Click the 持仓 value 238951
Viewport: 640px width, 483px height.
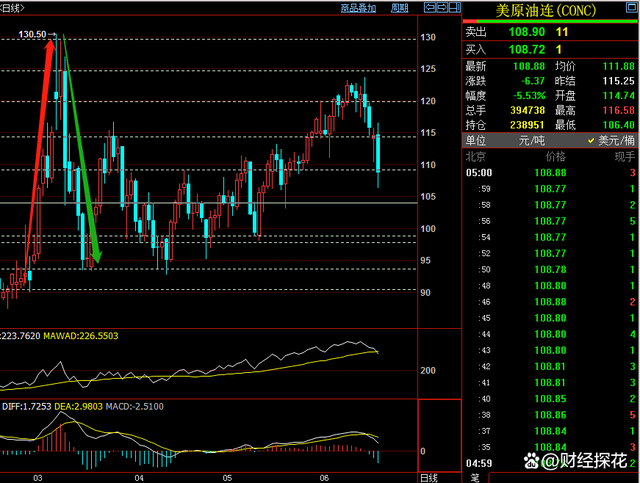click(x=527, y=125)
